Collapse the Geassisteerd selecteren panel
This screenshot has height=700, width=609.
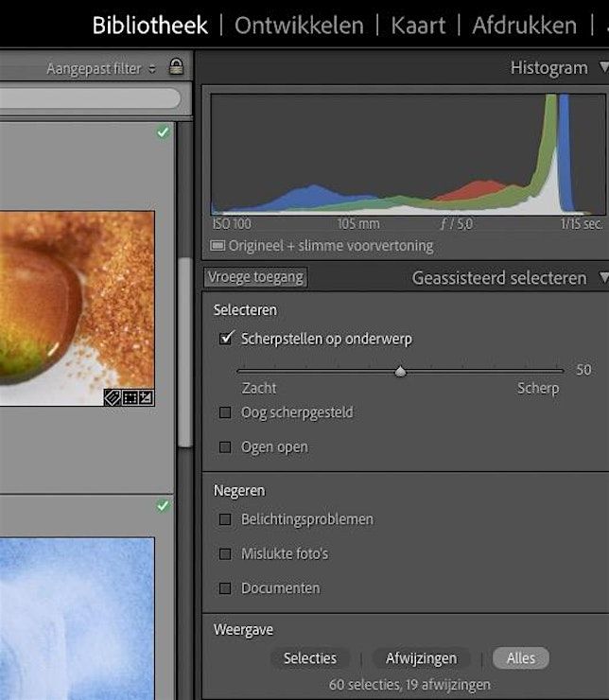[603, 278]
